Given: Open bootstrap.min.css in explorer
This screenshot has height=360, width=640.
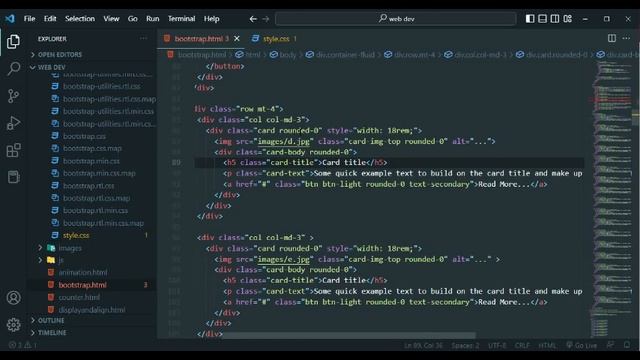Looking at the screenshot, I should [92, 161].
